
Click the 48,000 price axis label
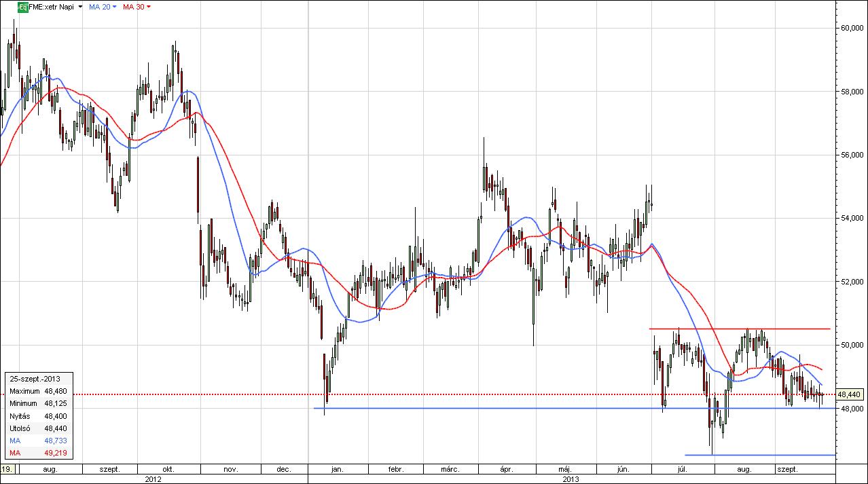pyautogui.click(x=852, y=409)
